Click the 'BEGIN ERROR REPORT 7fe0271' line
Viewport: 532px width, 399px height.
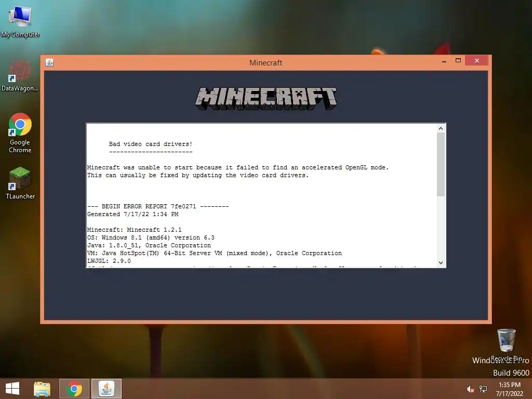[158, 206]
